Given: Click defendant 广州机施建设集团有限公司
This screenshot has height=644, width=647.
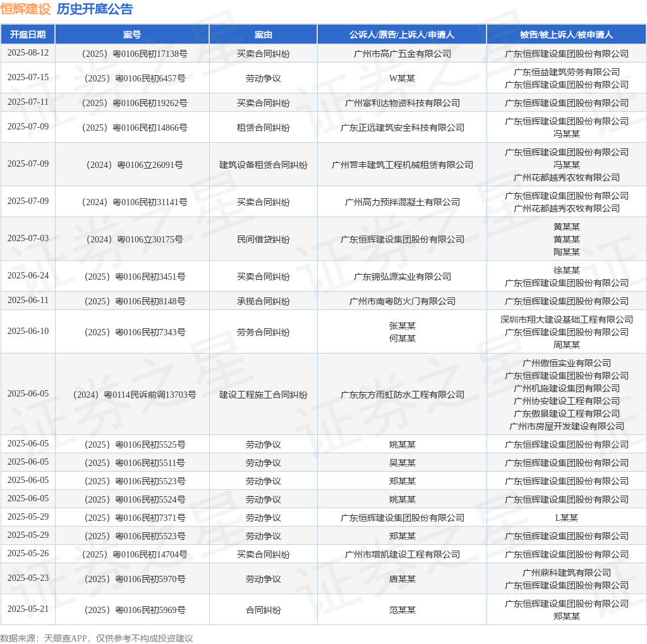Looking at the screenshot, I should click(567, 388).
